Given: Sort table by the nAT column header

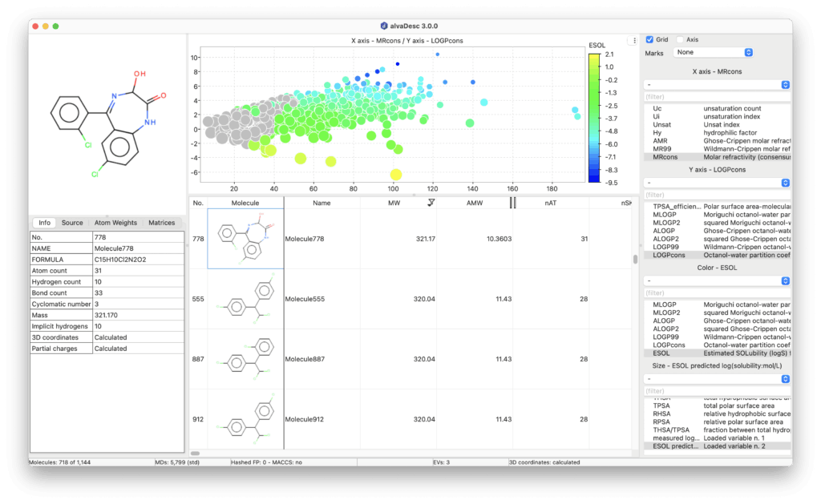Looking at the screenshot, I should tap(550, 204).
